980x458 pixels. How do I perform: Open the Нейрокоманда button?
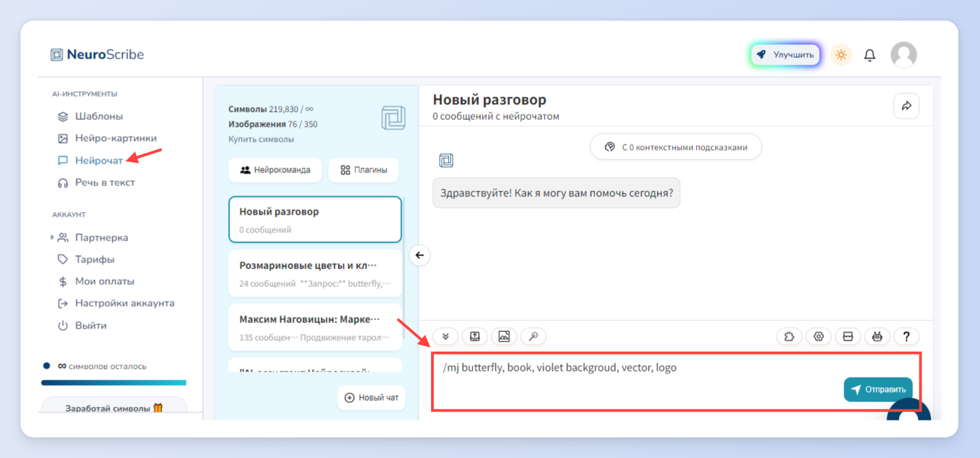coord(274,170)
